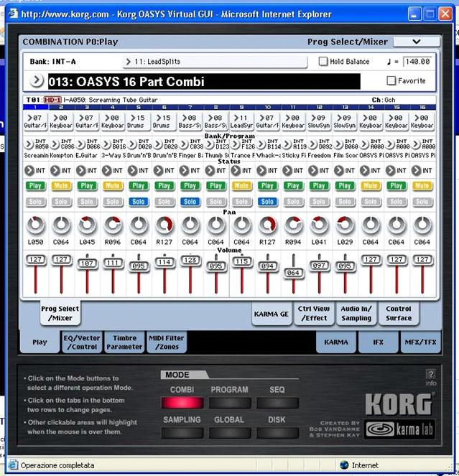The height and width of the screenshot is (476, 459).
Task: Open the Control Surface page tab
Action: pos(399,314)
